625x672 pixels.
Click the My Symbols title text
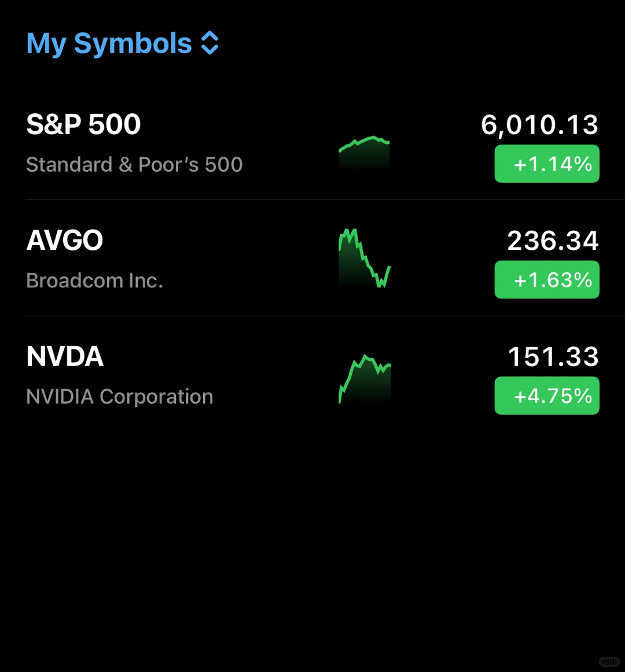(x=109, y=44)
